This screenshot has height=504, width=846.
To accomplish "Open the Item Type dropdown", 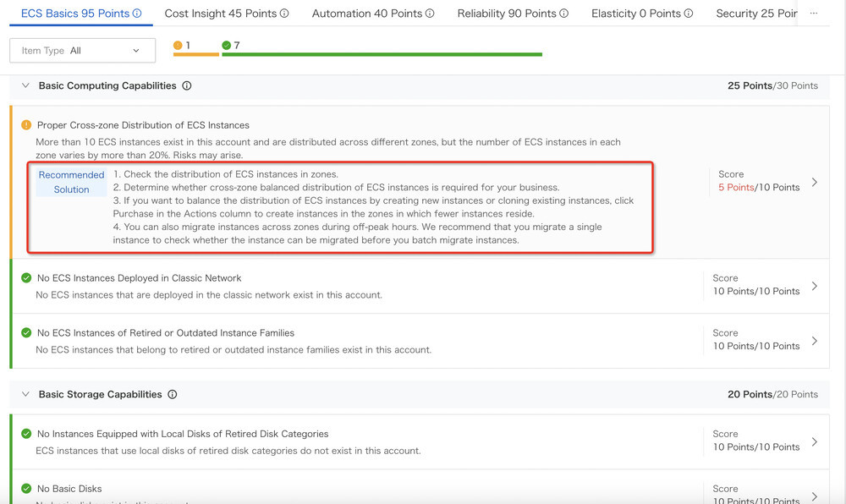I will (x=82, y=51).
